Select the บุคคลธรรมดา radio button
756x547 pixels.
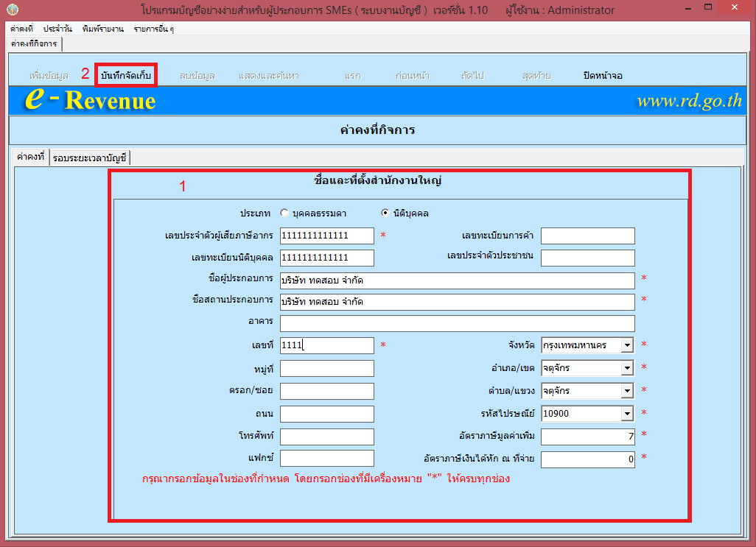pos(284,213)
